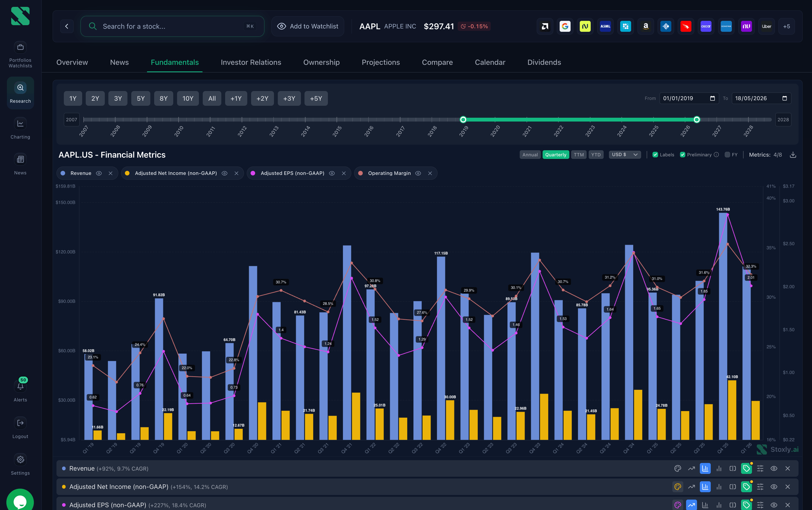Image resolution: width=812 pixels, height=510 pixels.
Task: Switch period to Annual
Action: click(530, 155)
